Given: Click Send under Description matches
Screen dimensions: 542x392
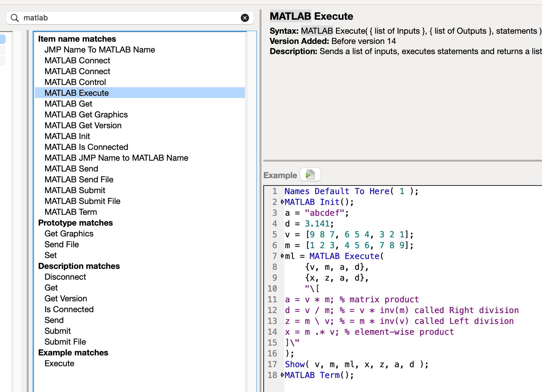Looking at the screenshot, I should [x=54, y=320].
